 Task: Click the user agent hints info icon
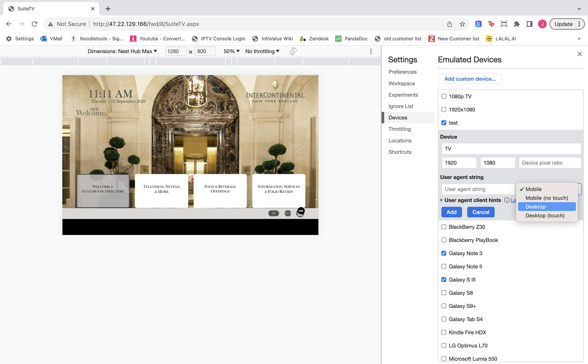[x=507, y=200]
